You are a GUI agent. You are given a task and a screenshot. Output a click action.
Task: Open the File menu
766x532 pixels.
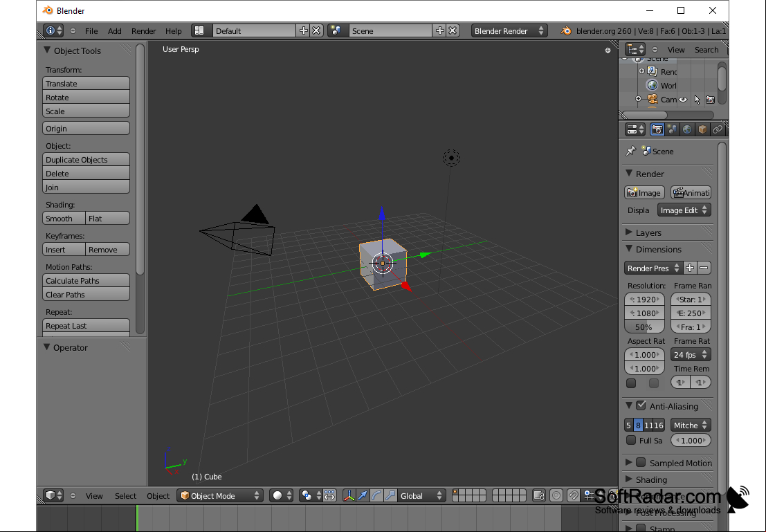click(x=91, y=30)
